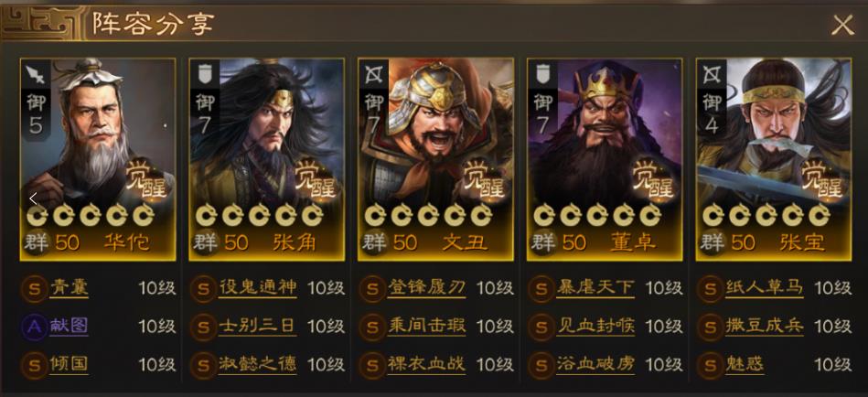The height and width of the screenshot is (397, 868).
Task: Click the left arrow on 华佗 card
Action: (33, 198)
